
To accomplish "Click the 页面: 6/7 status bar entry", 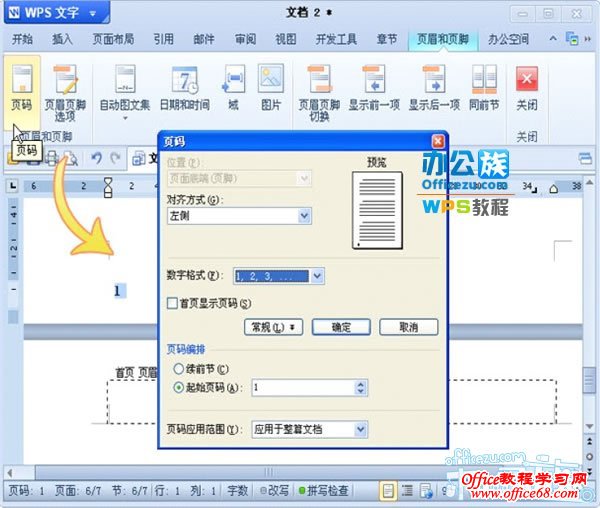I will (78, 490).
